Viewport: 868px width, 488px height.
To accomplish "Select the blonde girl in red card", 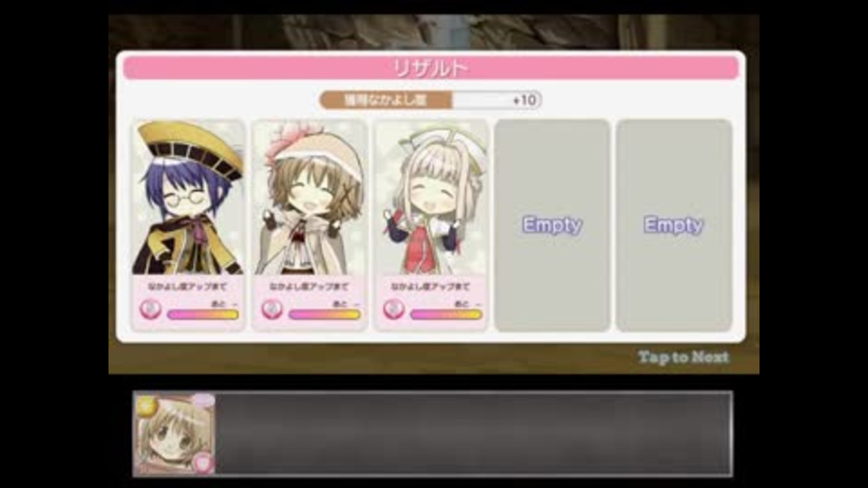I will coord(431,225).
